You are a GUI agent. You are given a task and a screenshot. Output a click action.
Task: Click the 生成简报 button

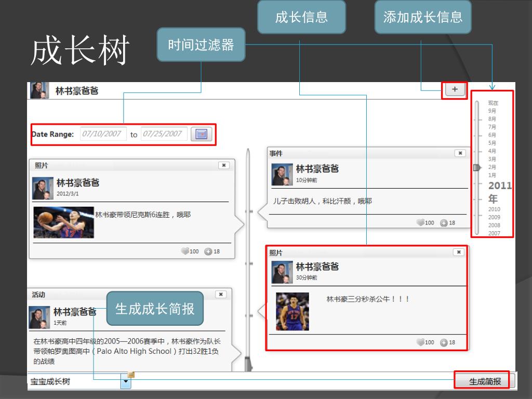click(x=485, y=381)
